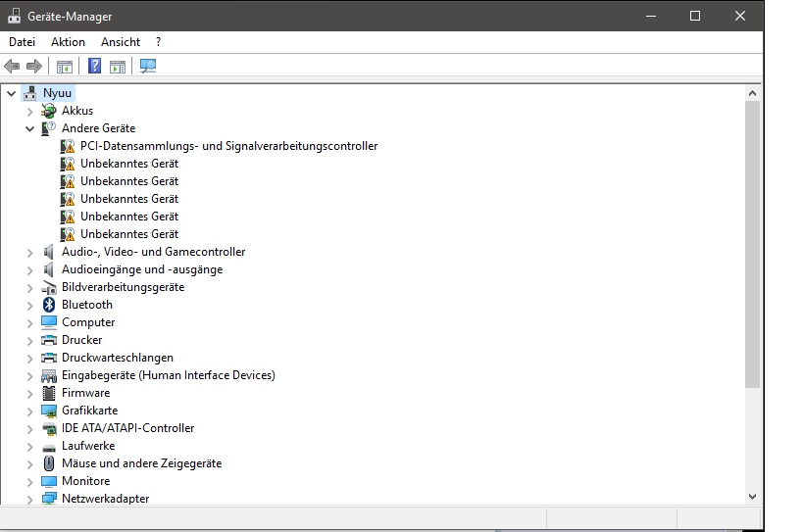This screenshot has width=803, height=532.
Task: Expand the Laufwerke category
Action: [x=29, y=446]
